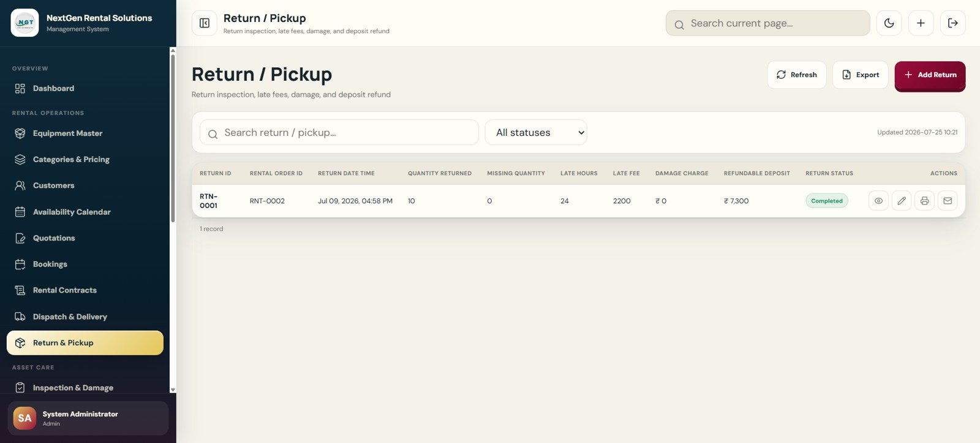Sort by Missing Quantity column header

tap(516, 174)
